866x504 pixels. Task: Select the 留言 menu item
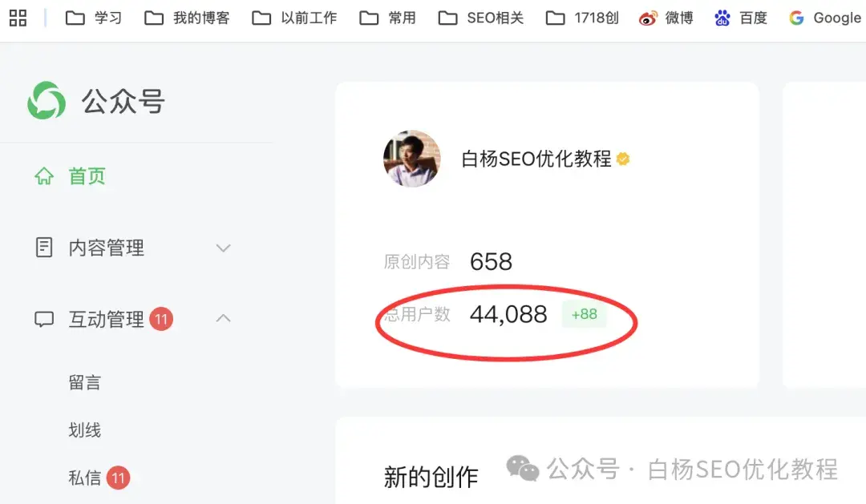(84, 382)
